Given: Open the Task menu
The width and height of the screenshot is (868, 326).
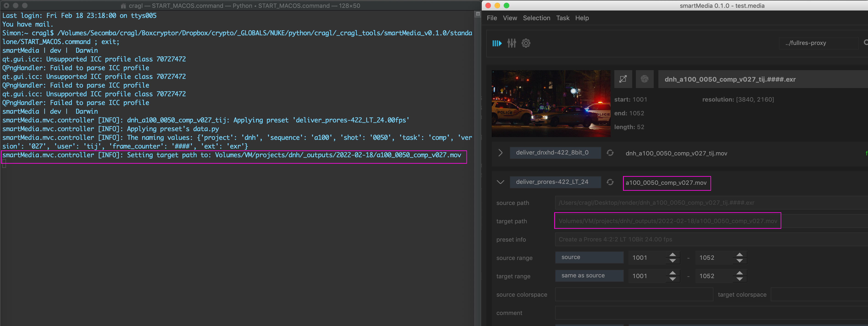Looking at the screenshot, I should (562, 18).
